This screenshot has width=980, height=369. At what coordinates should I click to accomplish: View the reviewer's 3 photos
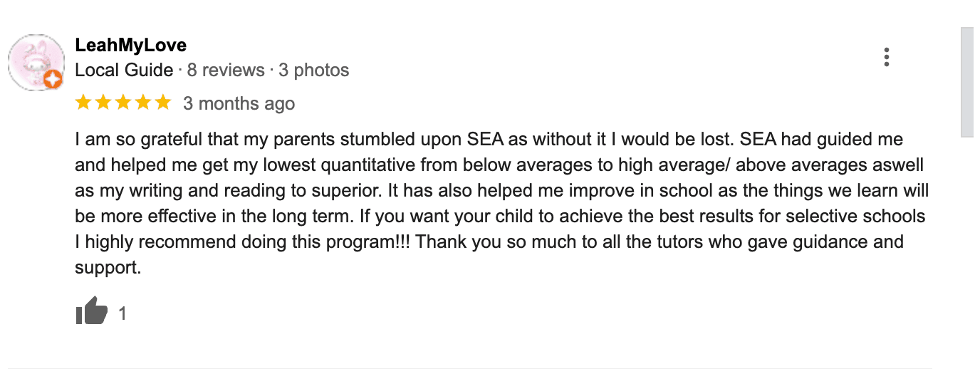point(313,70)
